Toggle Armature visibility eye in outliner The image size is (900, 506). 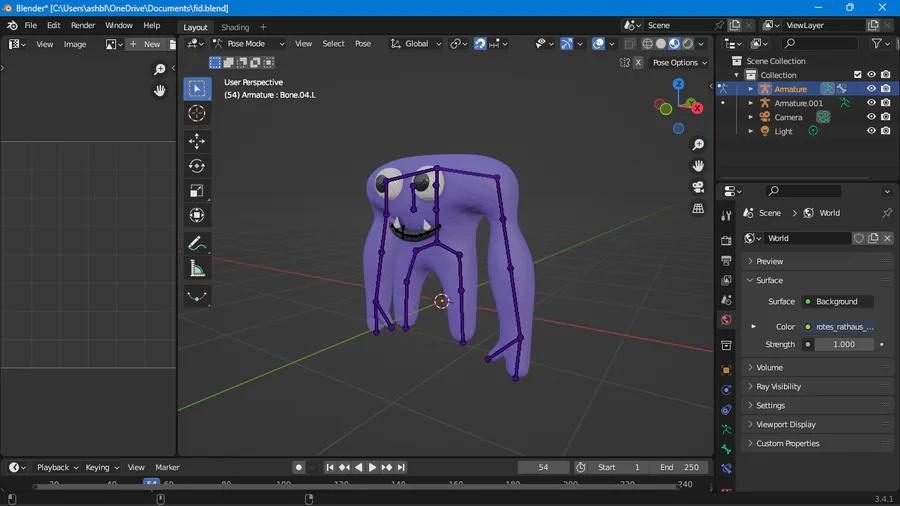pos(871,89)
